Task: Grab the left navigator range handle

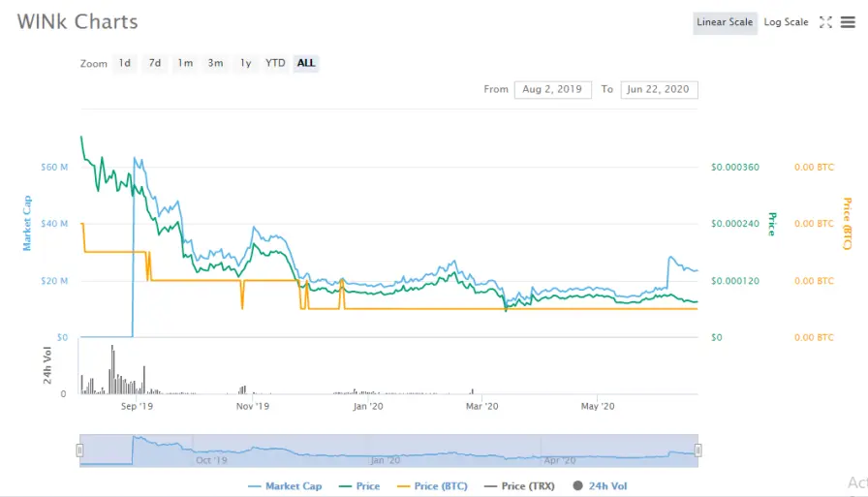Action: click(x=79, y=450)
